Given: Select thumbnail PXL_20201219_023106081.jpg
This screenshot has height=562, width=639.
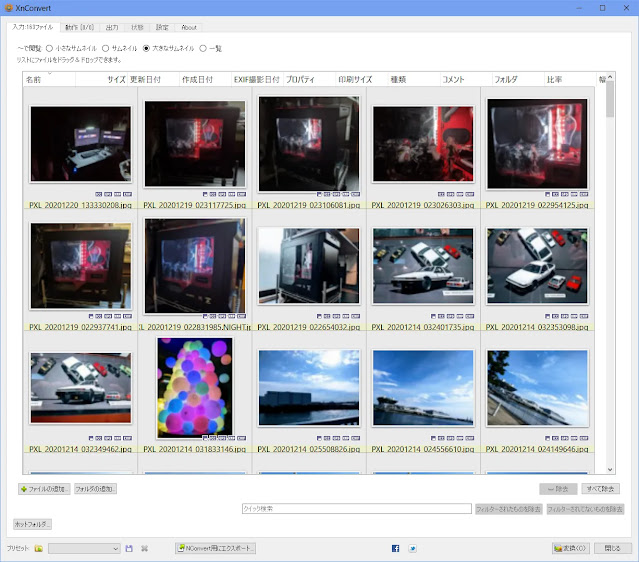Looking at the screenshot, I should (309, 144).
